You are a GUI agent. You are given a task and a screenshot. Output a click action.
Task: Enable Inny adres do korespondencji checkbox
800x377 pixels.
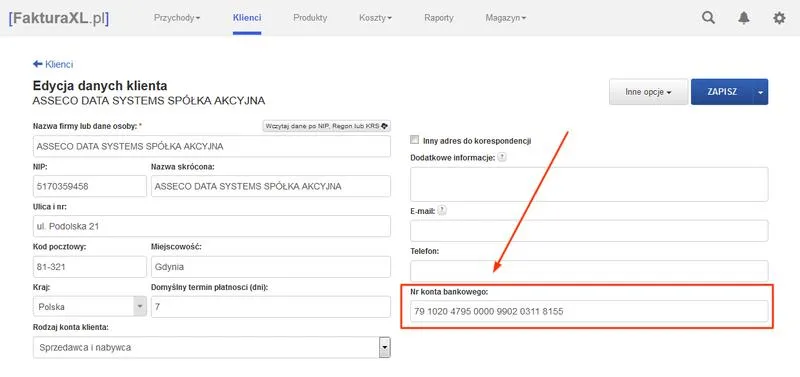coord(415,139)
